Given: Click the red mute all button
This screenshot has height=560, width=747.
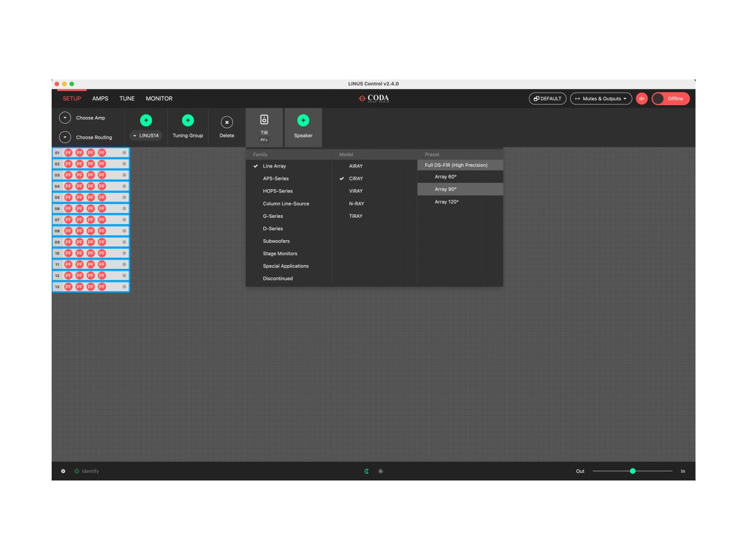Looking at the screenshot, I should click(x=642, y=98).
